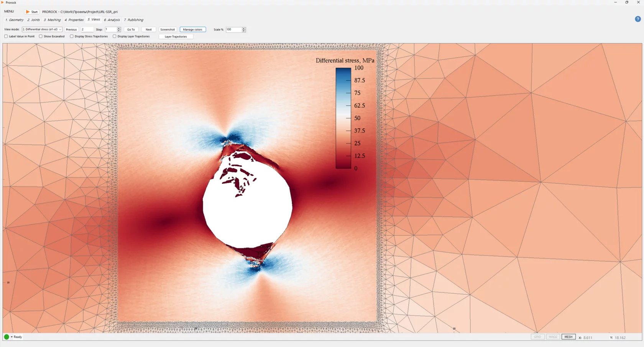Click the Differential stress color scale bar
The height and width of the screenshot is (347, 644).
point(343,118)
